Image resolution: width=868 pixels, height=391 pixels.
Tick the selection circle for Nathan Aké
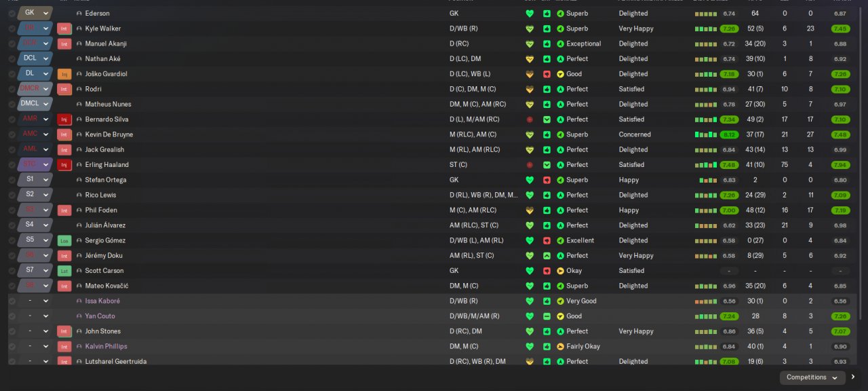[12, 59]
